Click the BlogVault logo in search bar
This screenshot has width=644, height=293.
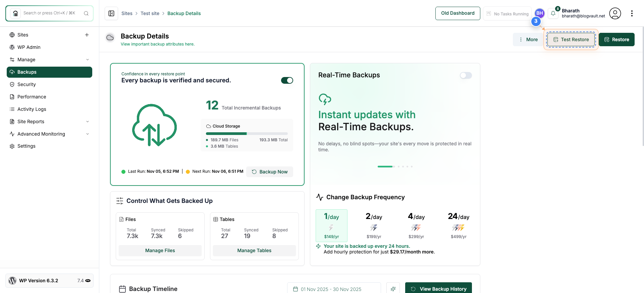pyautogui.click(x=15, y=13)
